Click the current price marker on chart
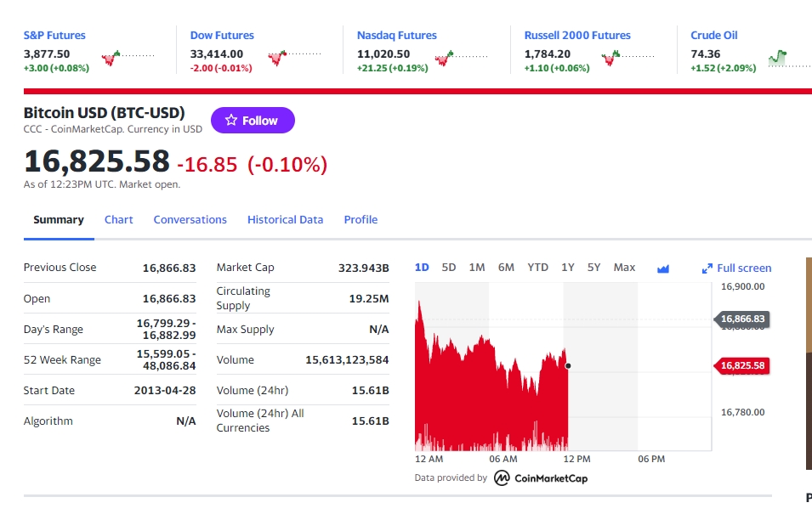The height and width of the screenshot is (514, 812). pyautogui.click(x=568, y=366)
